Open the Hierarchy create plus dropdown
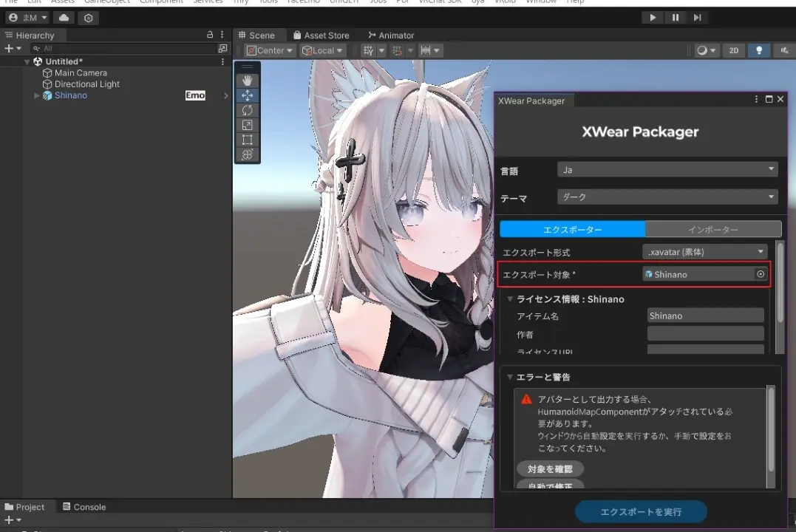796x532 pixels. click(x=13, y=48)
